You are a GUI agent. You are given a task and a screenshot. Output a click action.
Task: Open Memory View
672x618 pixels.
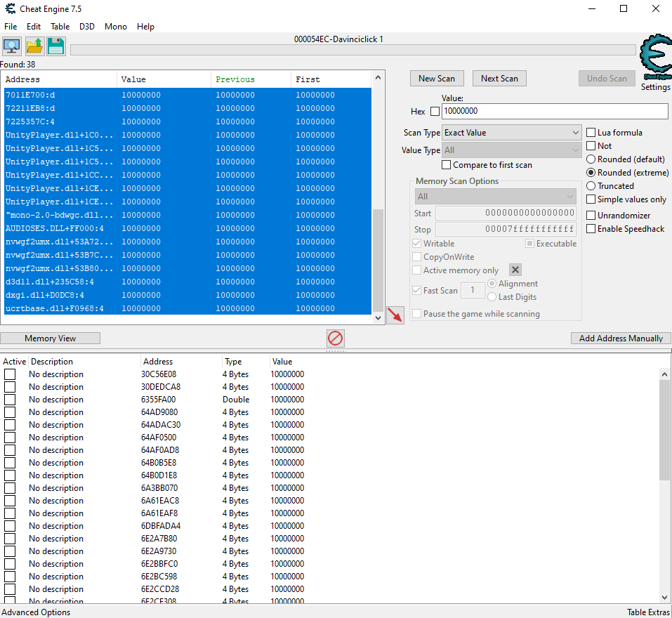click(x=50, y=338)
